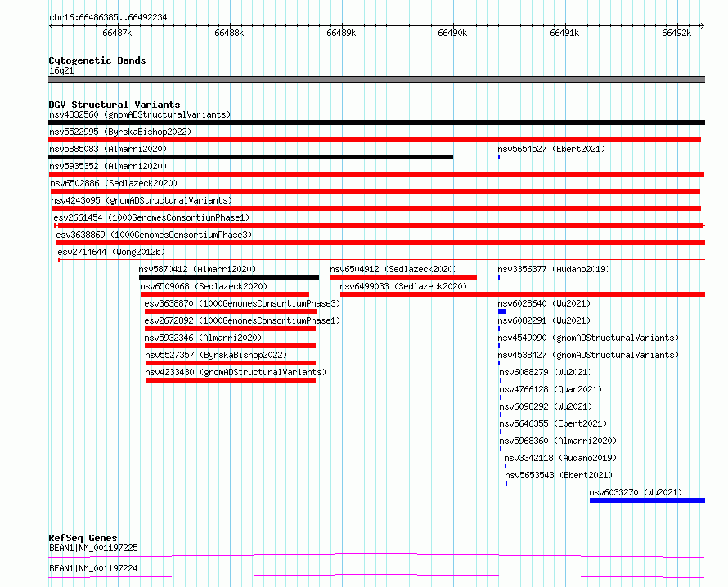Viewport: 728px width, 587px height.
Task: Select the BEAN1|NM_001197224 transcript label
Action: tap(93, 568)
